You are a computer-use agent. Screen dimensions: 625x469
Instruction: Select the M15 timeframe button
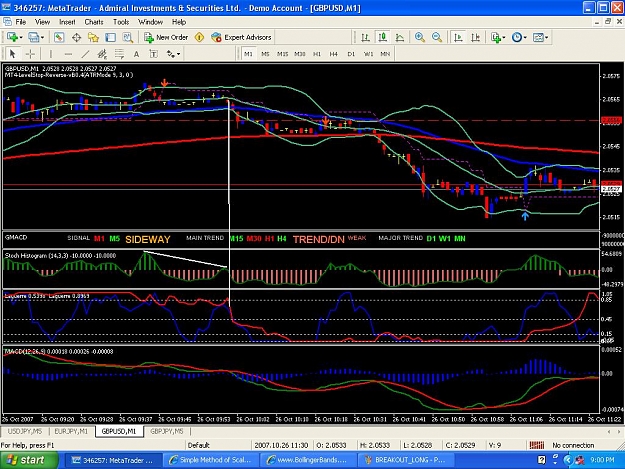click(283, 54)
